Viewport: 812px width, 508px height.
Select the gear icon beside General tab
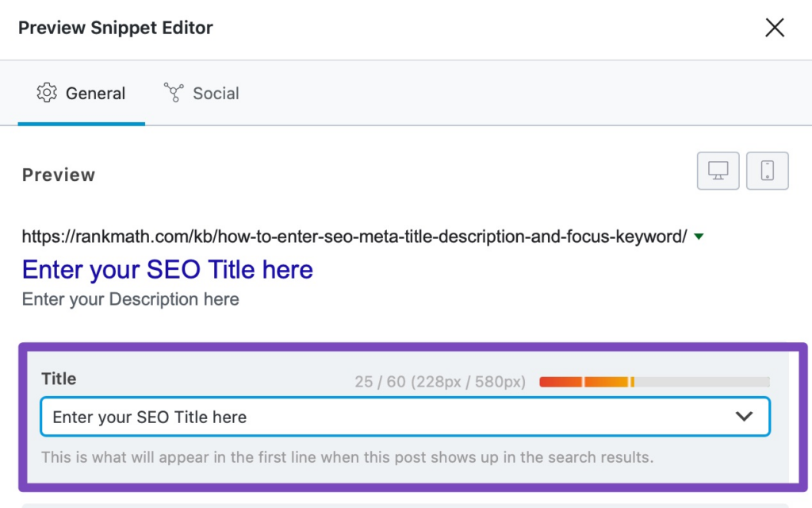click(48, 93)
